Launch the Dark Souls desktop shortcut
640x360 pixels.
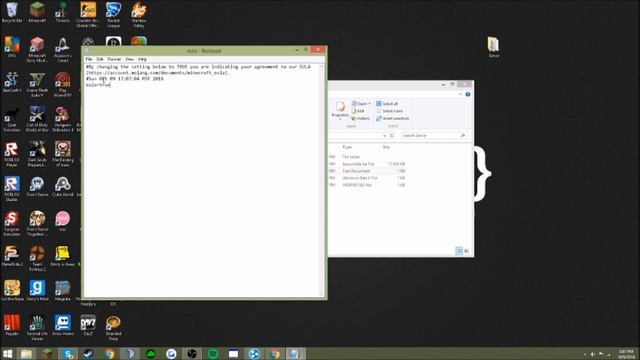click(37, 154)
